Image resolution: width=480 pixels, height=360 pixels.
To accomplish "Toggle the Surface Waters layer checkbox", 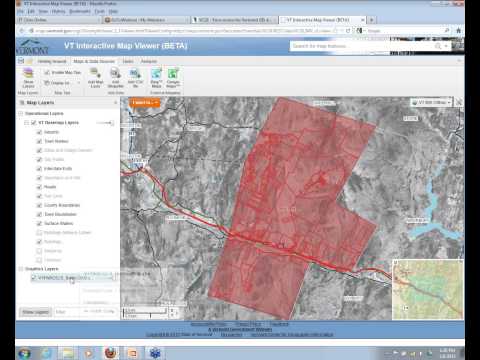I will (x=39, y=223).
